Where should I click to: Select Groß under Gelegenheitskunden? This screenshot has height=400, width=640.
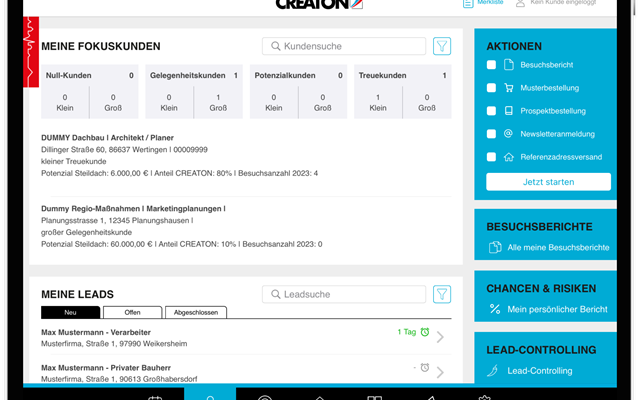tap(218, 102)
